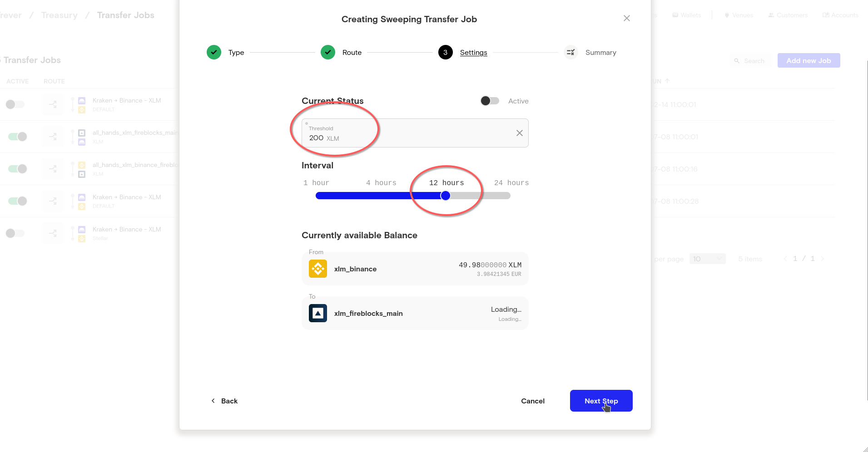The height and width of the screenshot is (452, 868).
Task: Click the green checkmark Route step icon
Action: (x=328, y=52)
